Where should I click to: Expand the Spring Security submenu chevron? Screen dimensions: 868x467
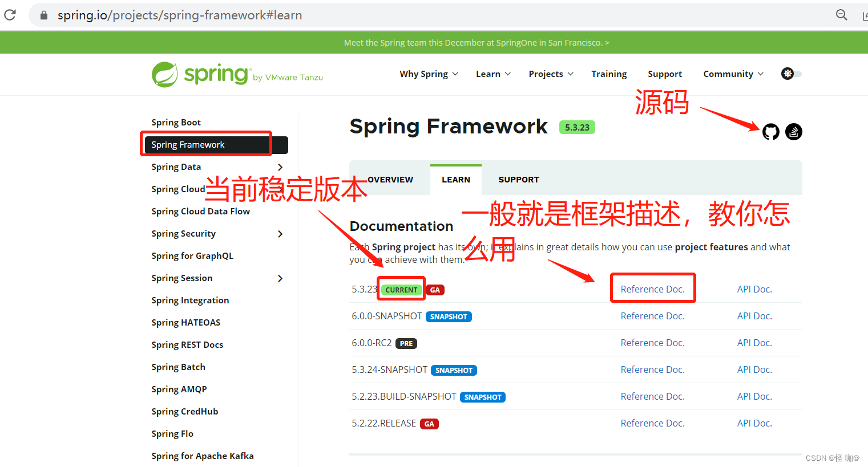click(280, 234)
